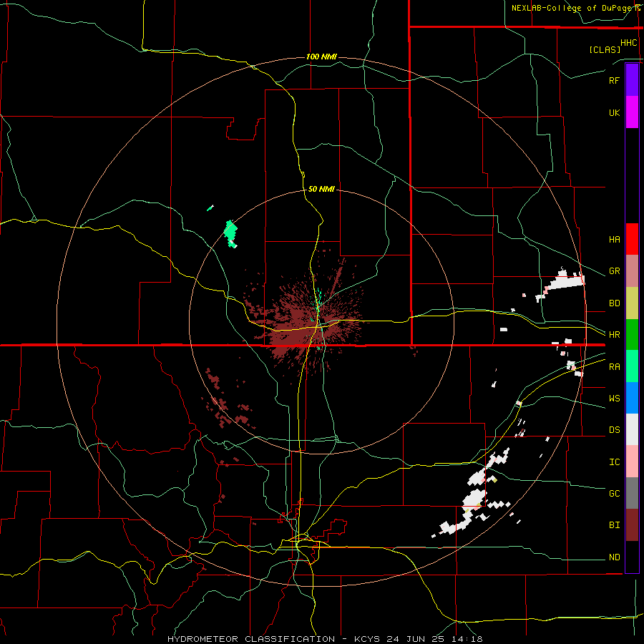Click the RA legend label

[614, 366]
